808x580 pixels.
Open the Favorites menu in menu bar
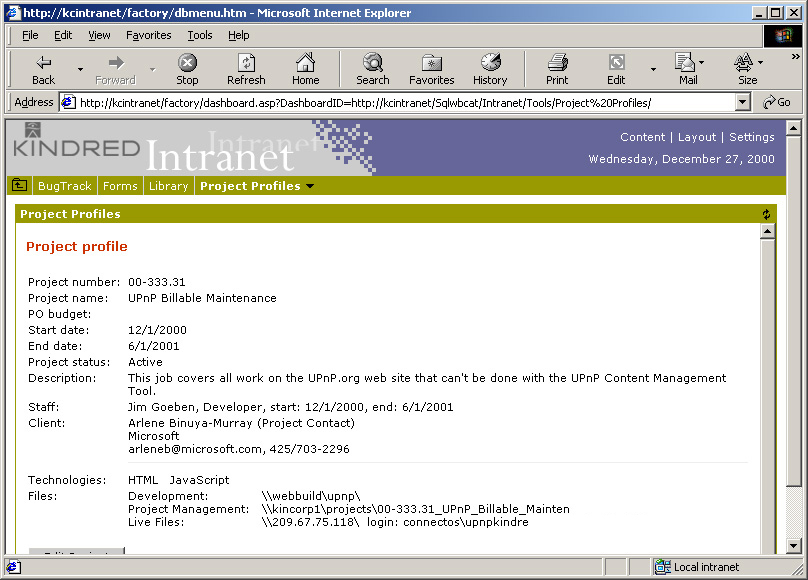(x=148, y=35)
